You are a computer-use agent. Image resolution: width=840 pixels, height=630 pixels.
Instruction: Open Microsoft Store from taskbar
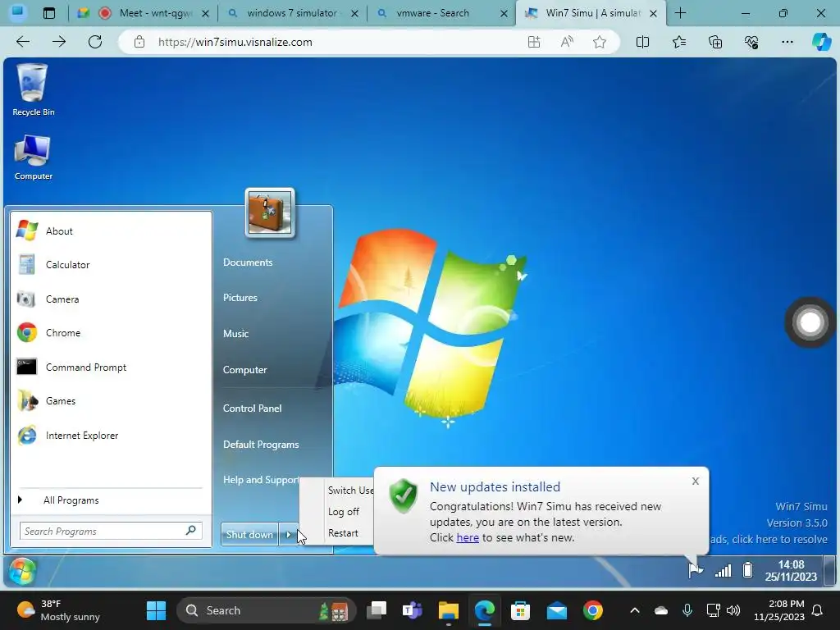pyautogui.click(x=520, y=610)
